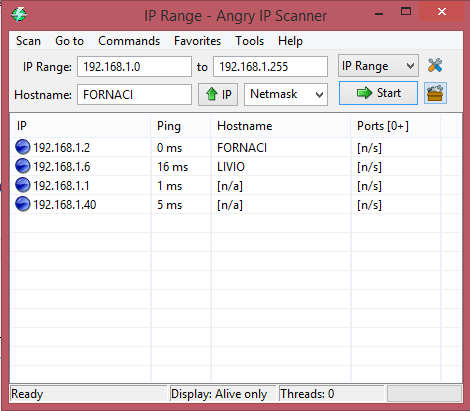Sort by the Ports [0+] column header

pos(396,126)
